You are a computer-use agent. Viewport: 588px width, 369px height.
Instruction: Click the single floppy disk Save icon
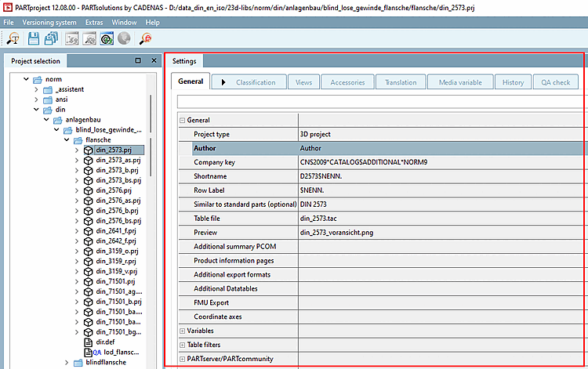tap(34, 38)
